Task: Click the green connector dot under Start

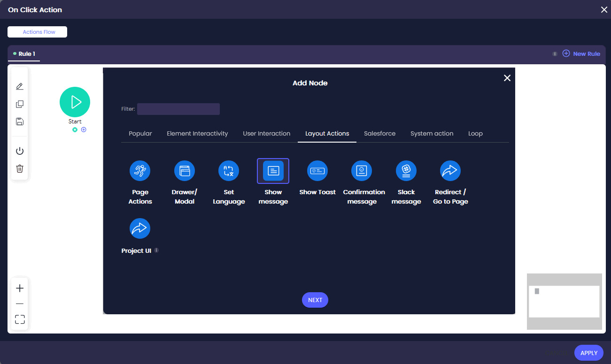Action: tap(75, 129)
